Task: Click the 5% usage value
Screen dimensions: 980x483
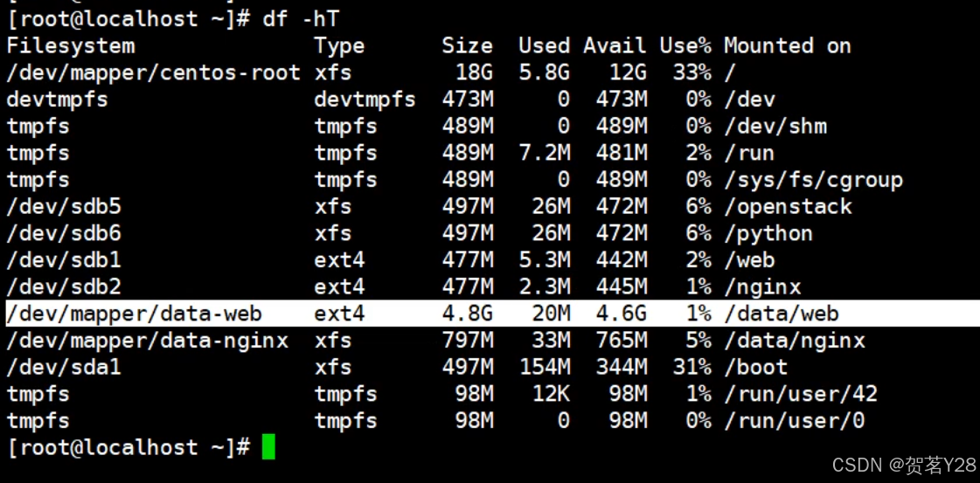Action: click(x=699, y=341)
